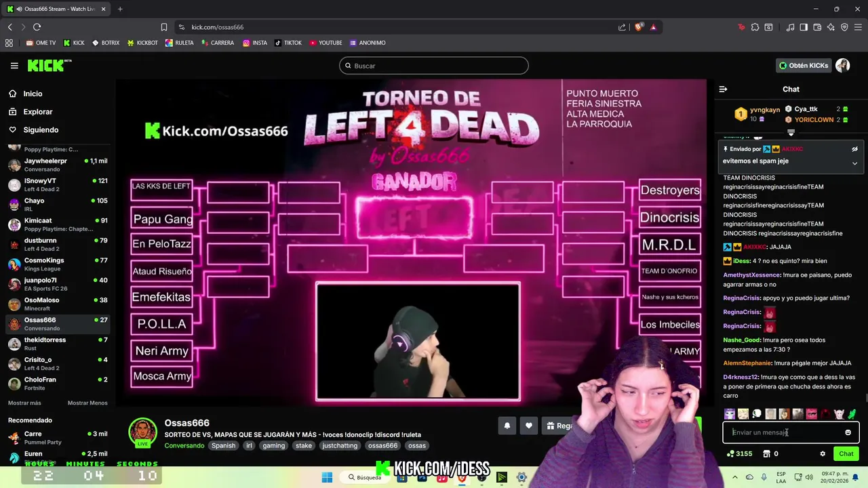Viewport: 868px width, 488px height.
Task: Click the 'stake' stream tag
Action: pyautogui.click(x=304, y=445)
